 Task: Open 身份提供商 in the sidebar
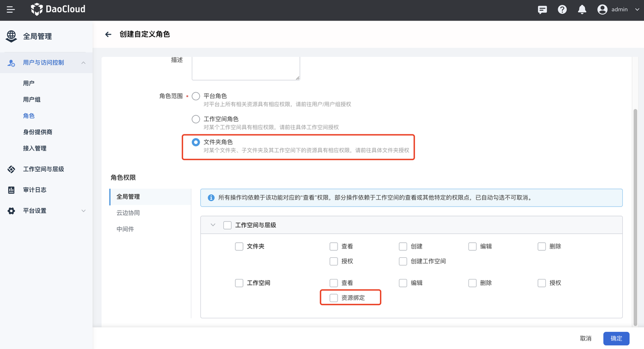pyautogui.click(x=38, y=132)
